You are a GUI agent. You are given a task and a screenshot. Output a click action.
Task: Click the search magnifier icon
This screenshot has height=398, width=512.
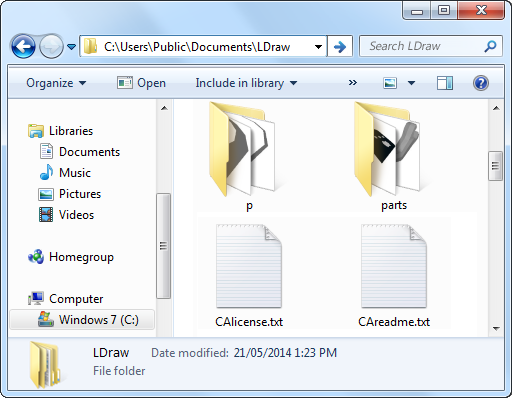[x=490, y=46]
